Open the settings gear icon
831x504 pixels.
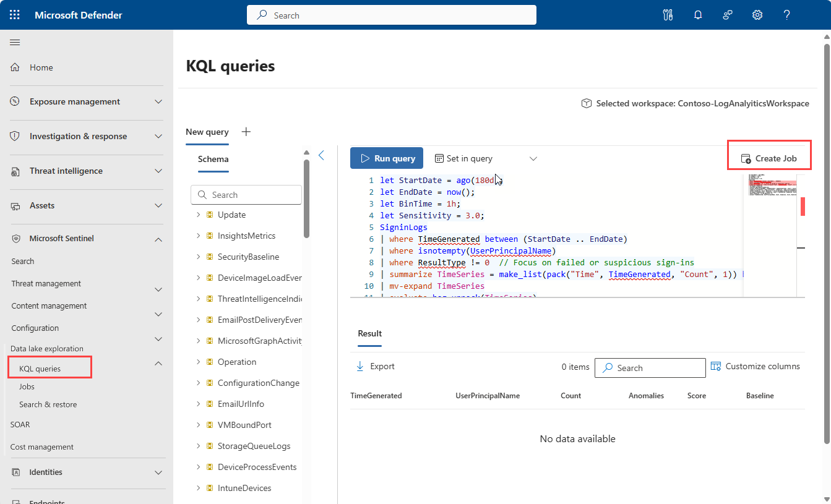coord(757,15)
